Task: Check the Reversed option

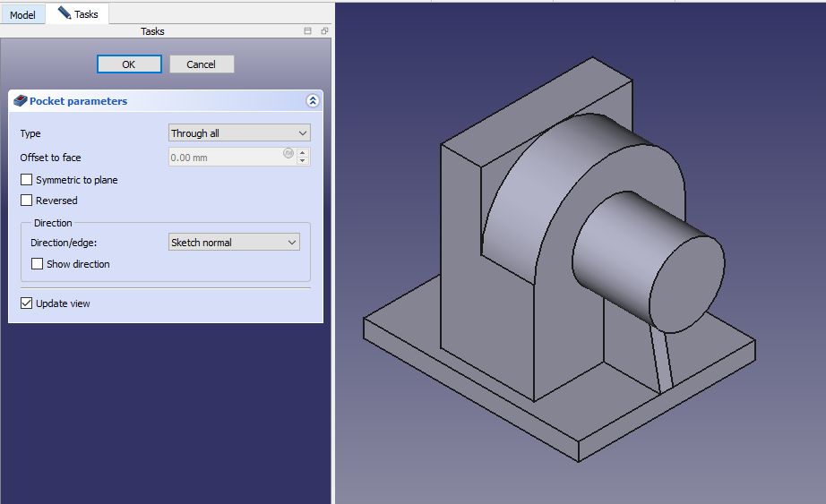Action: coord(27,201)
